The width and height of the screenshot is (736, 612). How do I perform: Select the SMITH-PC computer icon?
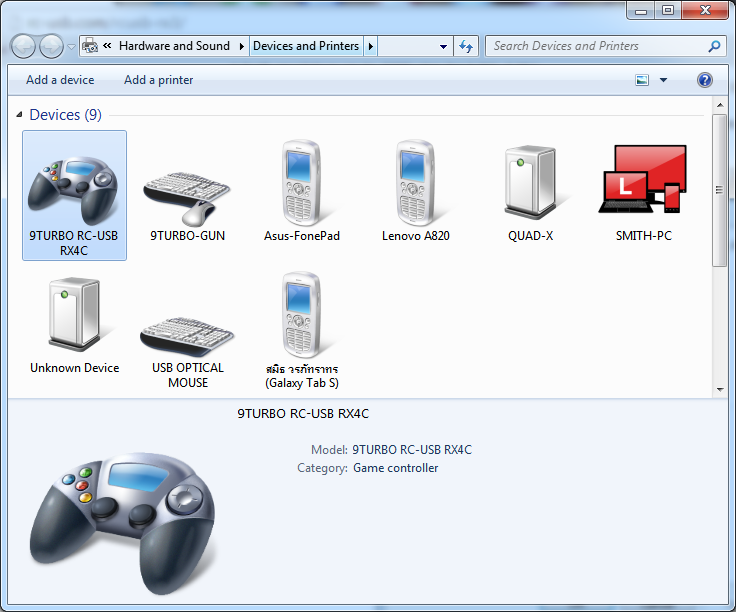(643, 179)
